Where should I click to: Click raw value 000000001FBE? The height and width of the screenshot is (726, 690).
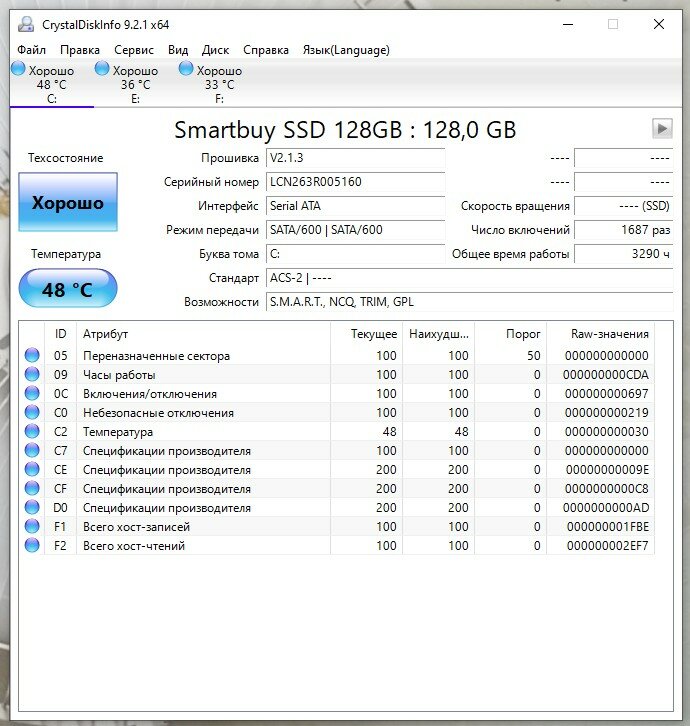608,526
